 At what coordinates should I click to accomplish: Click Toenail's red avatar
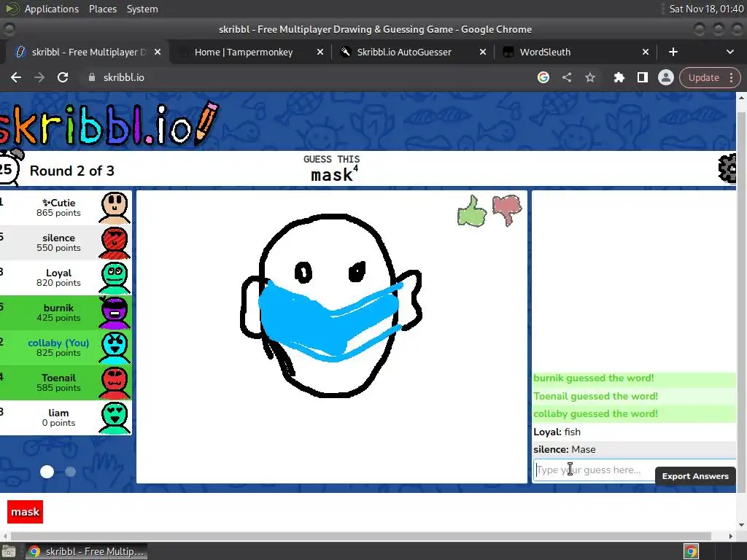pyautogui.click(x=115, y=383)
